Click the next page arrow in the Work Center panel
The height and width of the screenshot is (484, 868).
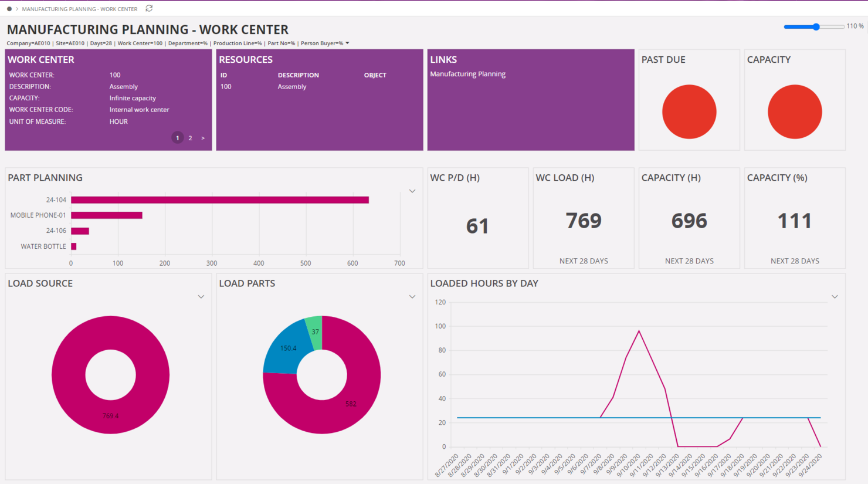(202, 137)
